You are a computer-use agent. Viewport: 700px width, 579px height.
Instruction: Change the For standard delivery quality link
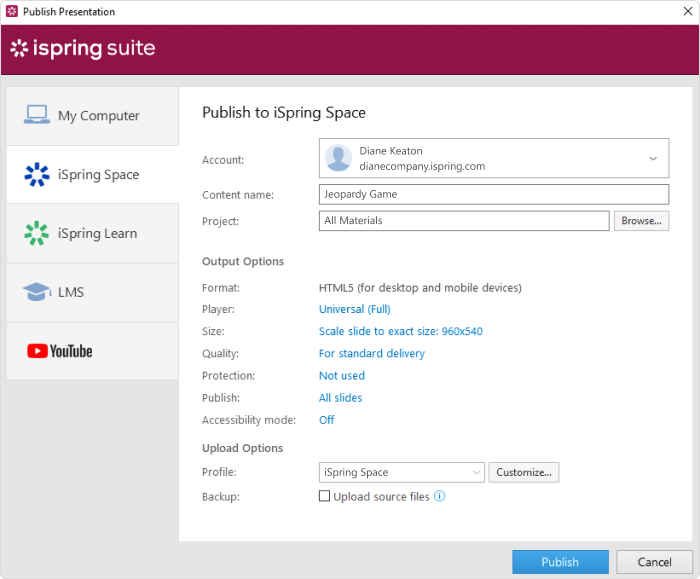[x=371, y=353]
